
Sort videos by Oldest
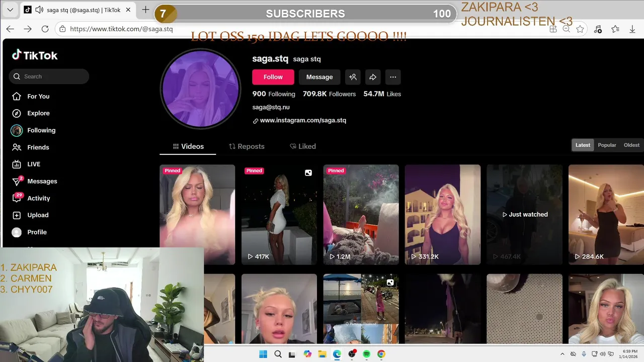(x=631, y=145)
